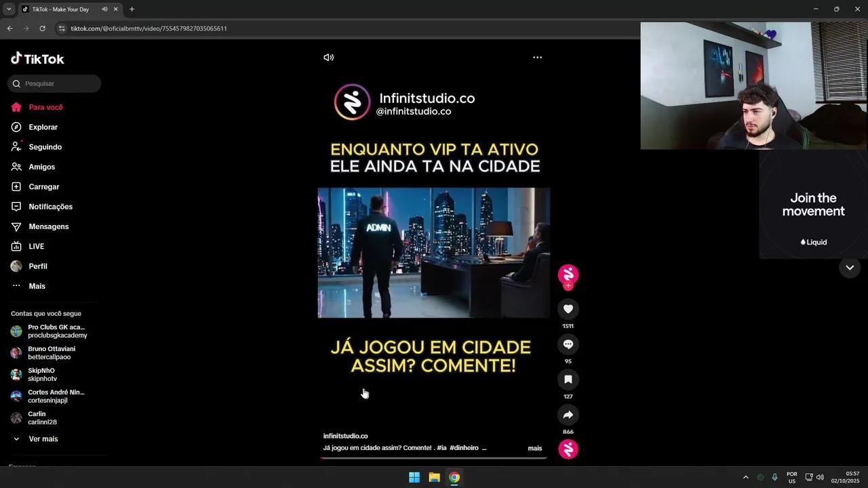Viewport: 868px width, 488px height.
Task: Open the creator's profile avatar
Action: coord(568,273)
